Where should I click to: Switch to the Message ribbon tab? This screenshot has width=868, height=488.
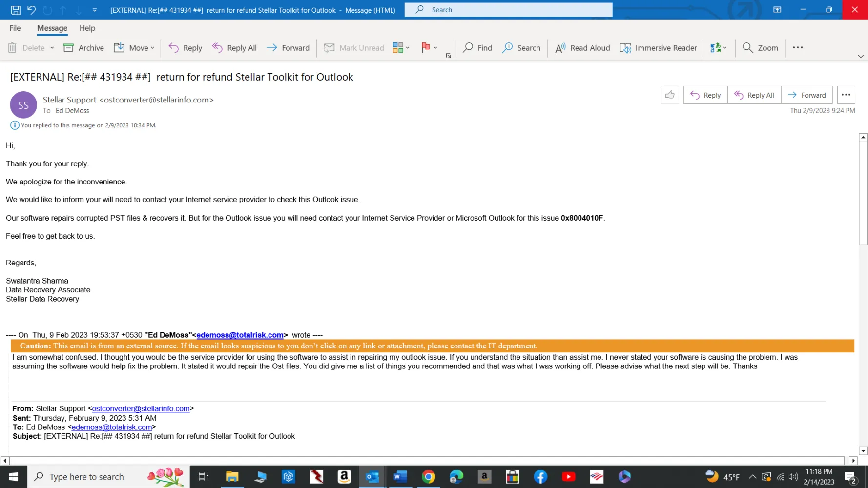(52, 28)
